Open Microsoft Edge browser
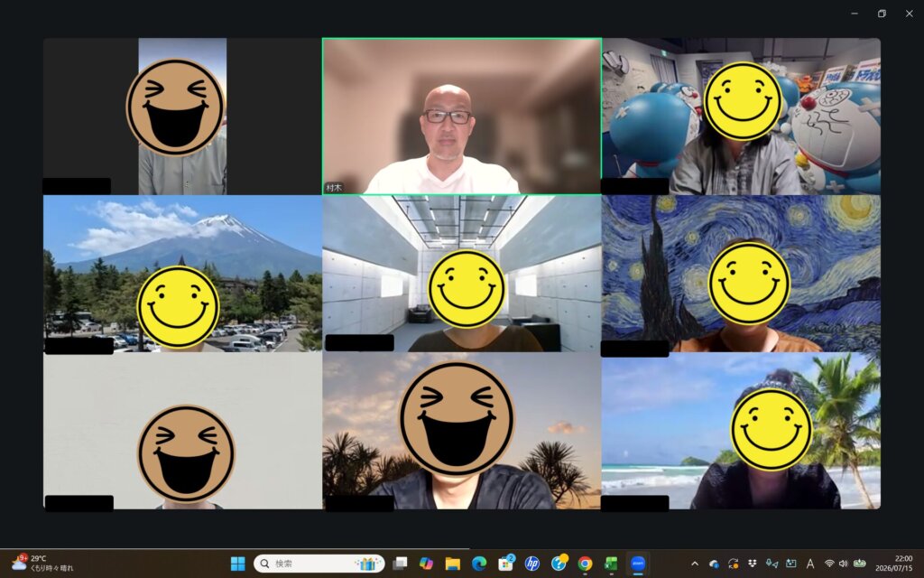This screenshot has width=924, height=578. point(479,564)
